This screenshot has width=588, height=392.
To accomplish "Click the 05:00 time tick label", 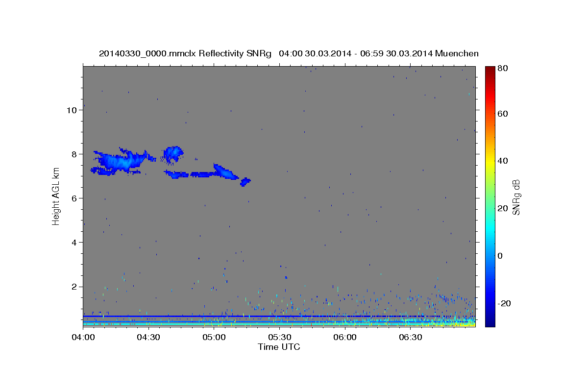I will point(214,338).
